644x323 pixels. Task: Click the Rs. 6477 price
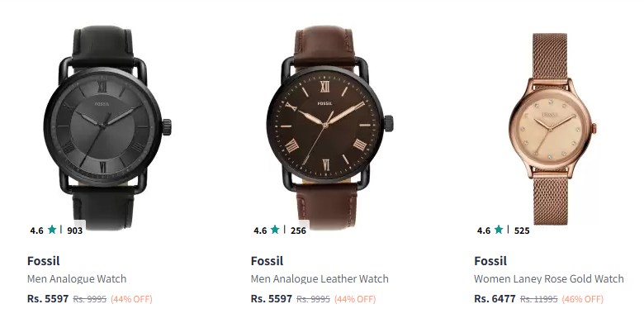(495, 299)
